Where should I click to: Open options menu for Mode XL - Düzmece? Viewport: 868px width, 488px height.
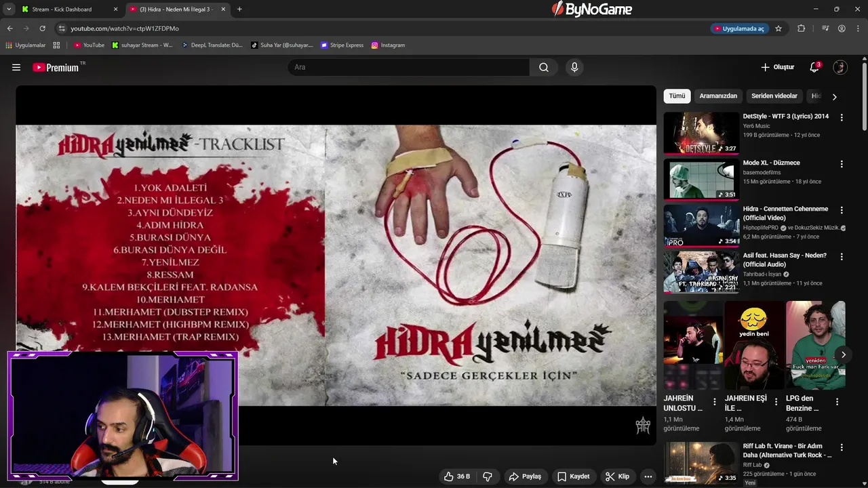click(x=842, y=164)
